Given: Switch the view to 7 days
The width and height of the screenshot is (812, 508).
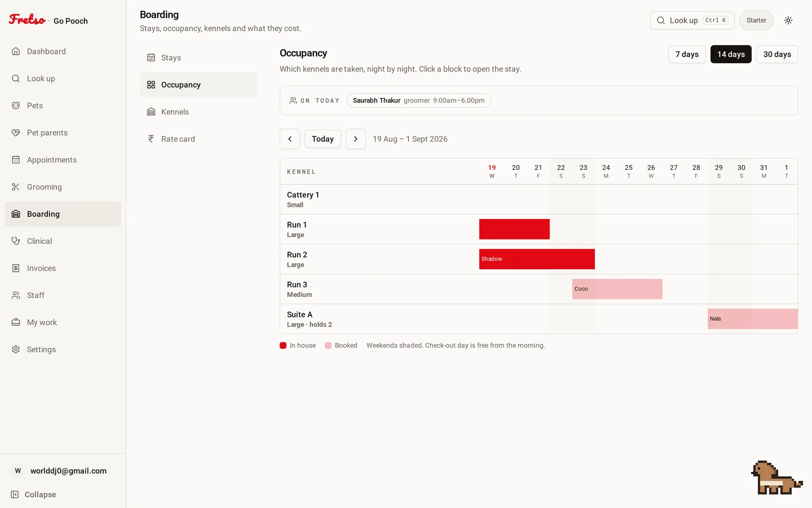Looking at the screenshot, I should pyautogui.click(x=687, y=54).
